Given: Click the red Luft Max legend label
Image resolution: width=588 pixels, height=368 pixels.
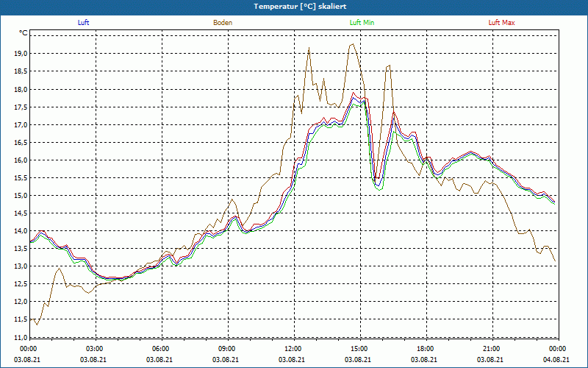Looking at the screenshot, I should (x=501, y=23).
